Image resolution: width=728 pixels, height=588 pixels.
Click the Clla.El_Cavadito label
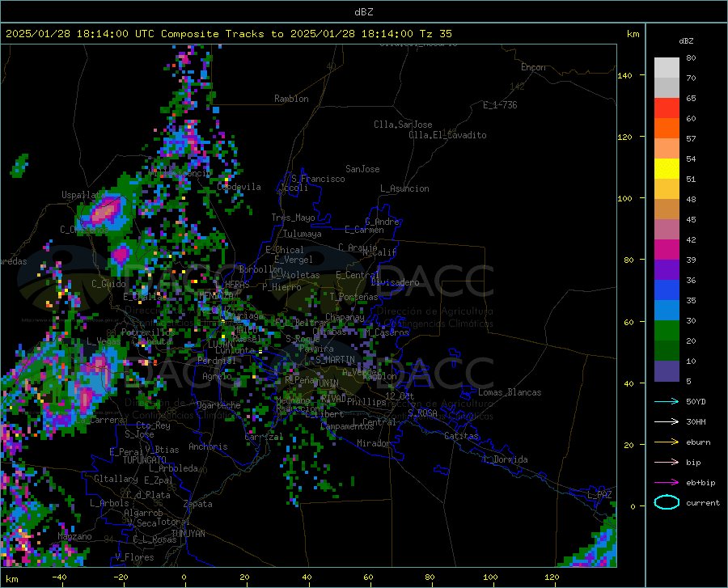(447, 135)
